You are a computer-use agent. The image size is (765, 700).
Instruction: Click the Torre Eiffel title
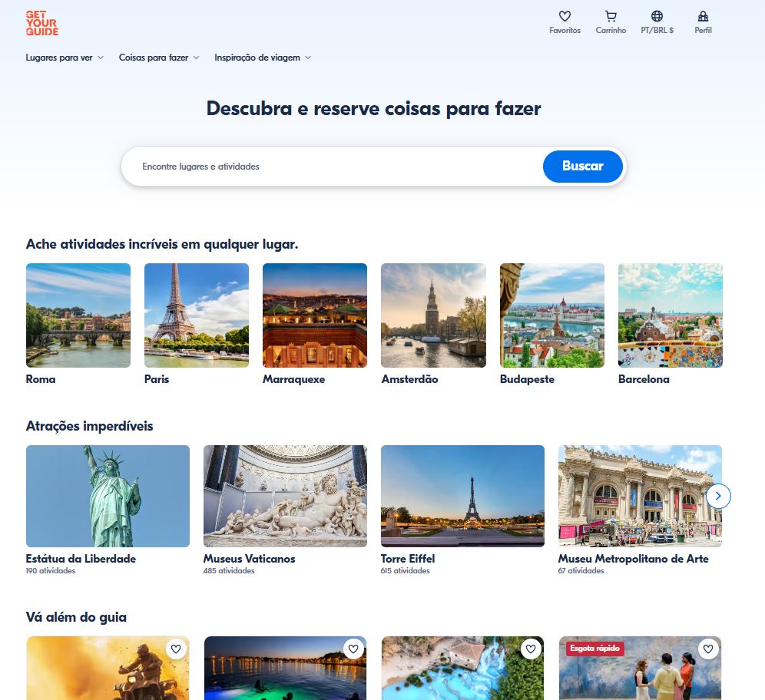click(x=408, y=559)
